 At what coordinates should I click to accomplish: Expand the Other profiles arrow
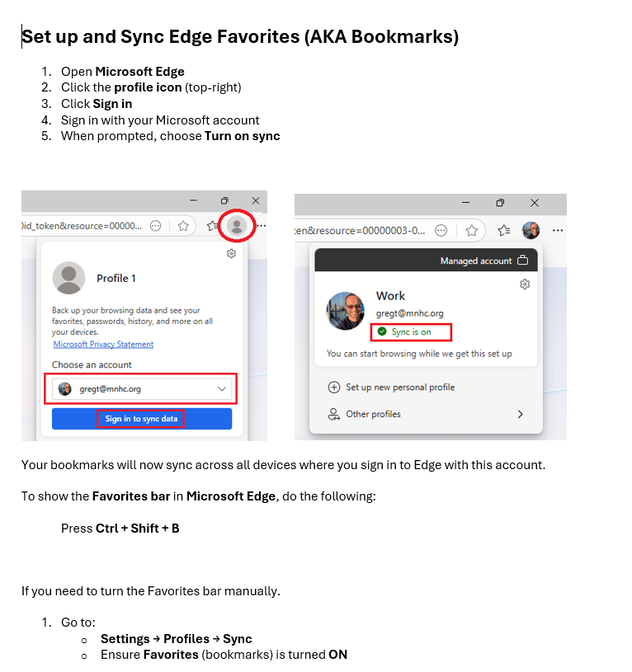520,414
